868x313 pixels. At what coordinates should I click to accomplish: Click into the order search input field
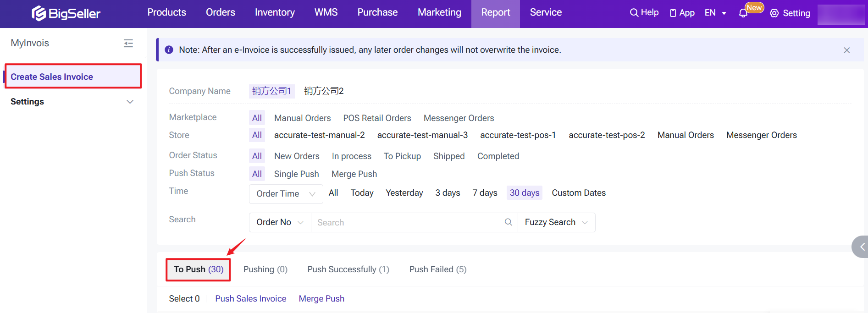[x=408, y=222]
